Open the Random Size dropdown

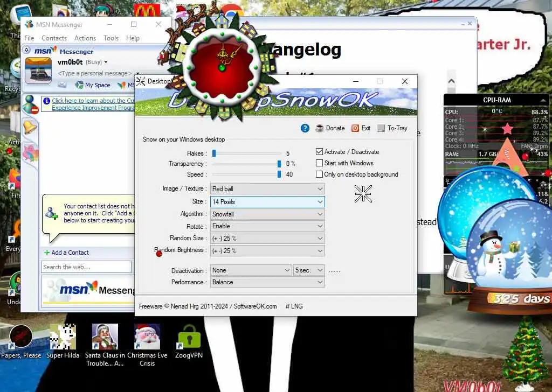[x=267, y=239]
